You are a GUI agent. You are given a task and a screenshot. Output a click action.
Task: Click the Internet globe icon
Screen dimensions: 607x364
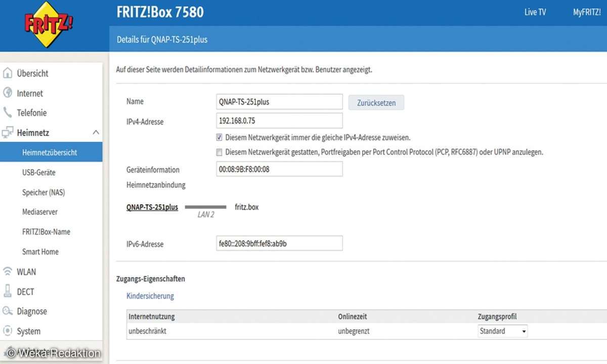(8, 93)
